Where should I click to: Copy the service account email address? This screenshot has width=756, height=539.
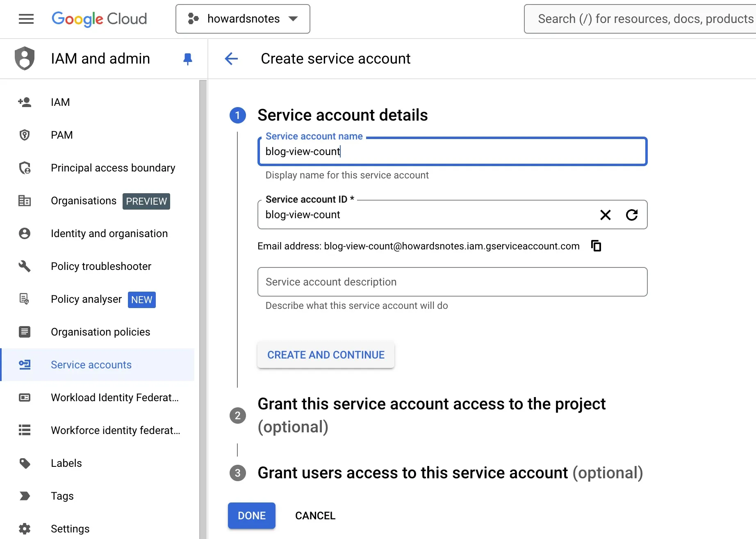[595, 246]
